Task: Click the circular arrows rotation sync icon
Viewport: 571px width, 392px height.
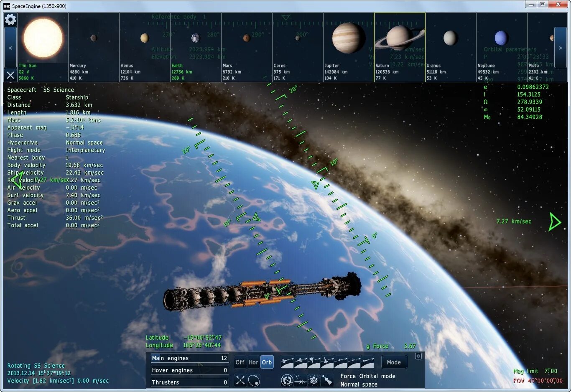Action: (287, 380)
